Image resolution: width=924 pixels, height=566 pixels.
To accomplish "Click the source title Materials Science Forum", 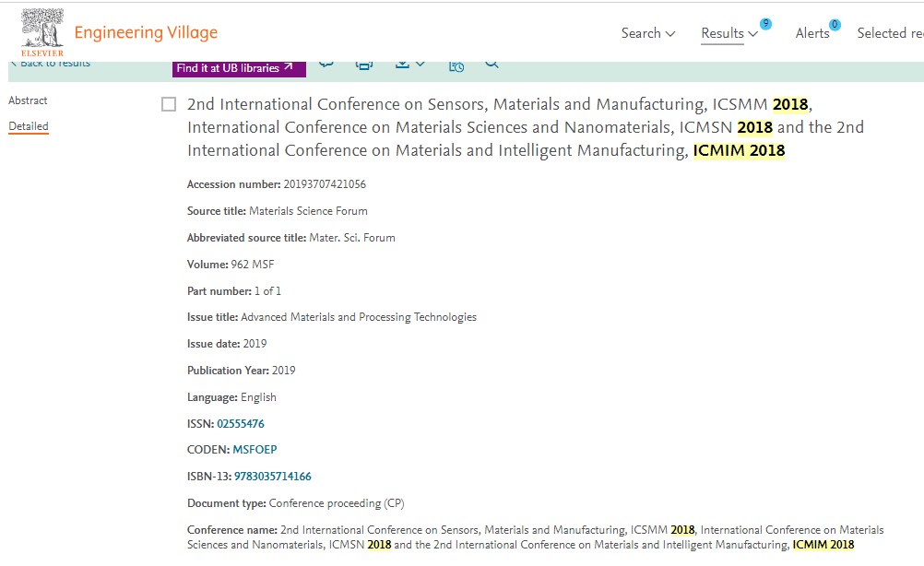I will point(308,211).
